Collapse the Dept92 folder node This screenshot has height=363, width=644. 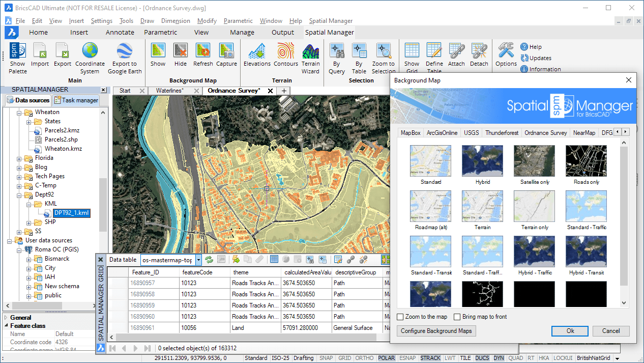tap(19, 194)
